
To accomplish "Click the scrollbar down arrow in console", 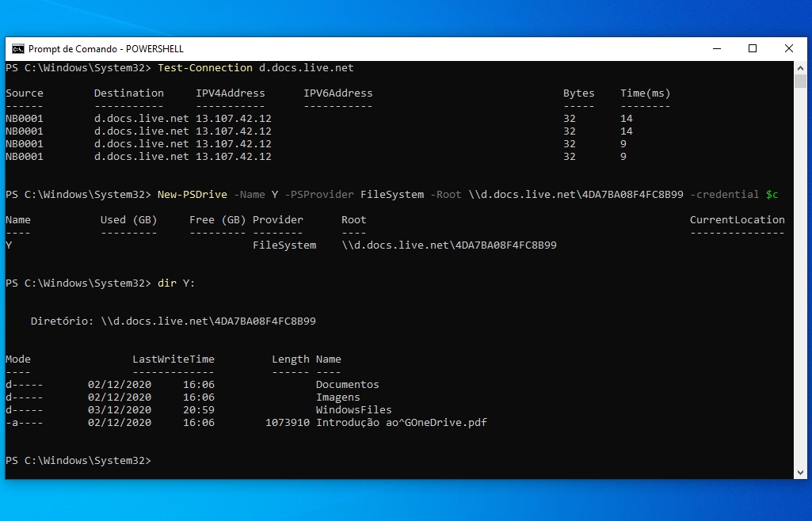I will tap(800, 473).
